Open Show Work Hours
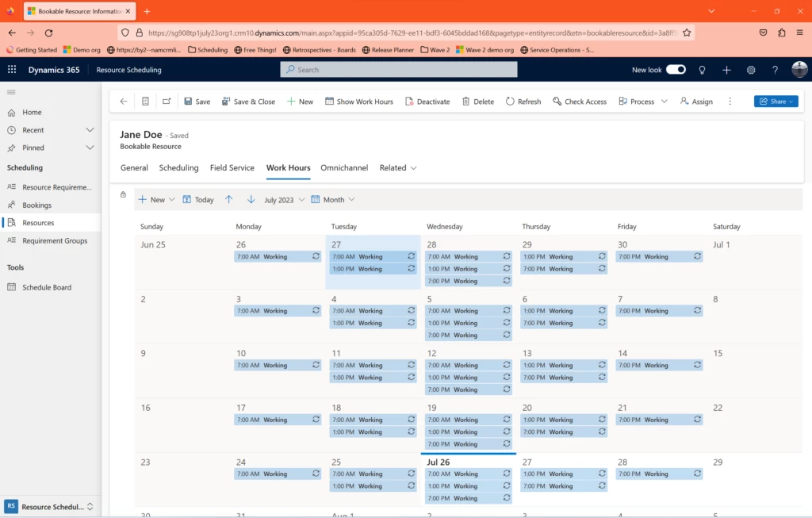The image size is (812, 518). point(358,101)
